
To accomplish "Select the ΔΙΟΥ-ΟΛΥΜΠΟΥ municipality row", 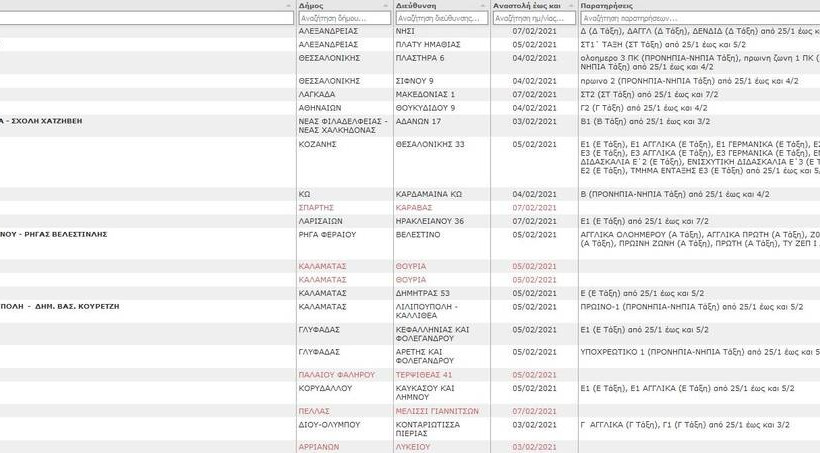I will 328,425.
